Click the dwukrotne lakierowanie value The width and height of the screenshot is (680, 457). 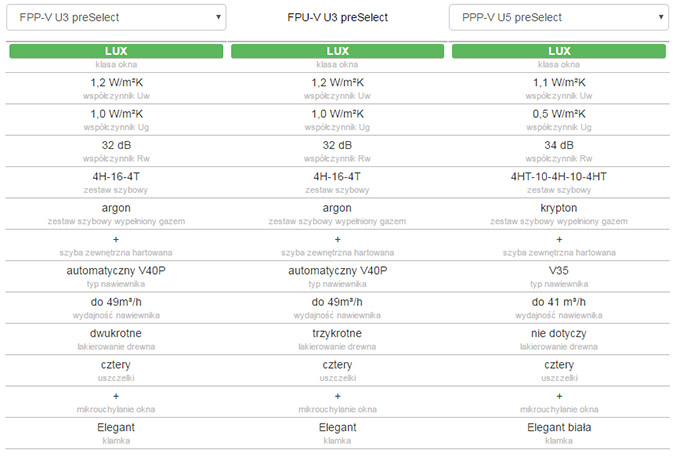[116, 334]
